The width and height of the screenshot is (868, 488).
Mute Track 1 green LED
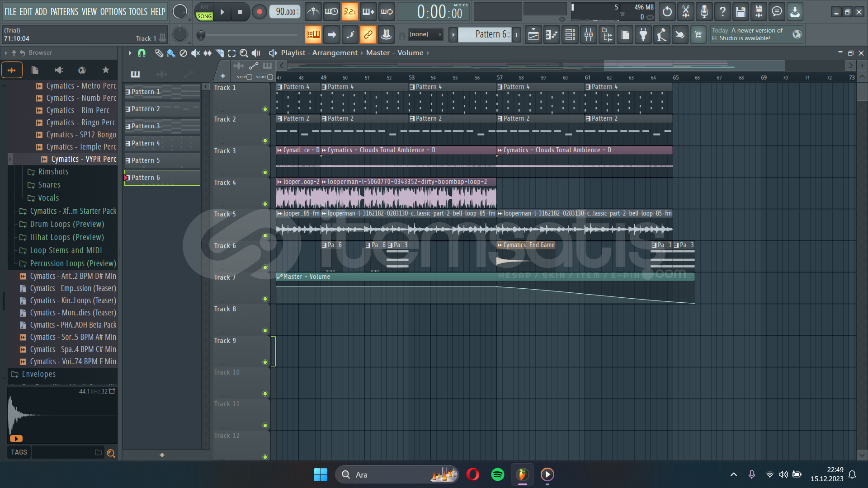tap(265, 109)
